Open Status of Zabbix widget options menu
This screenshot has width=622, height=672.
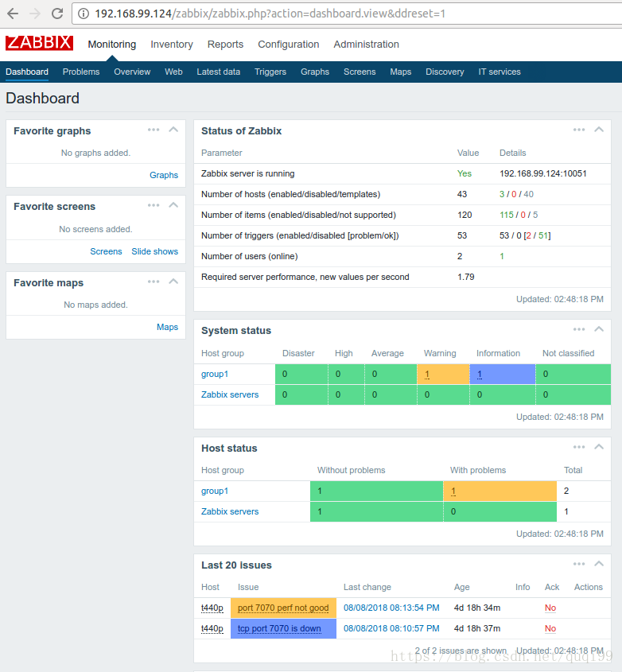[x=579, y=130]
